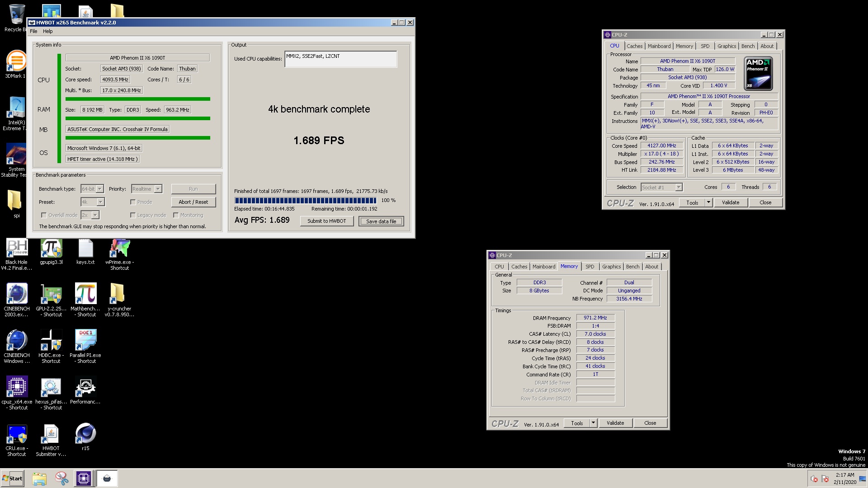Screen dimensions: 868x488
Task: Click the Abort / Reset button
Action: click(x=193, y=202)
